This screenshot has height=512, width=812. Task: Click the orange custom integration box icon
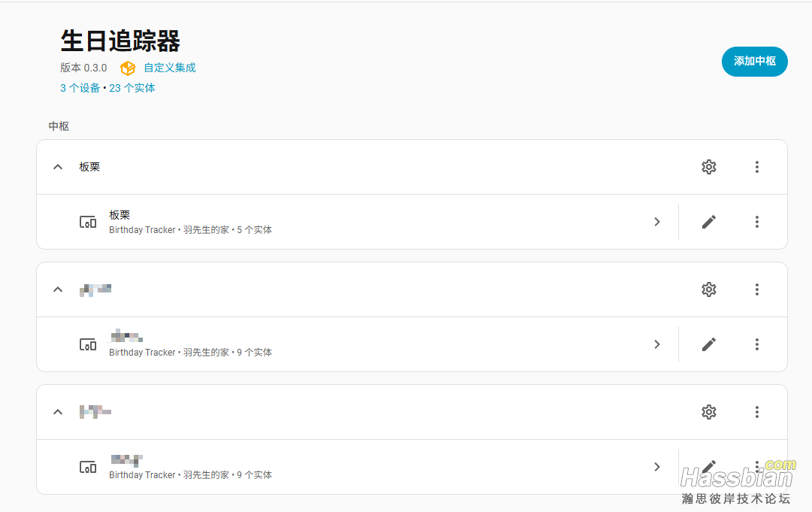(x=127, y=68)
